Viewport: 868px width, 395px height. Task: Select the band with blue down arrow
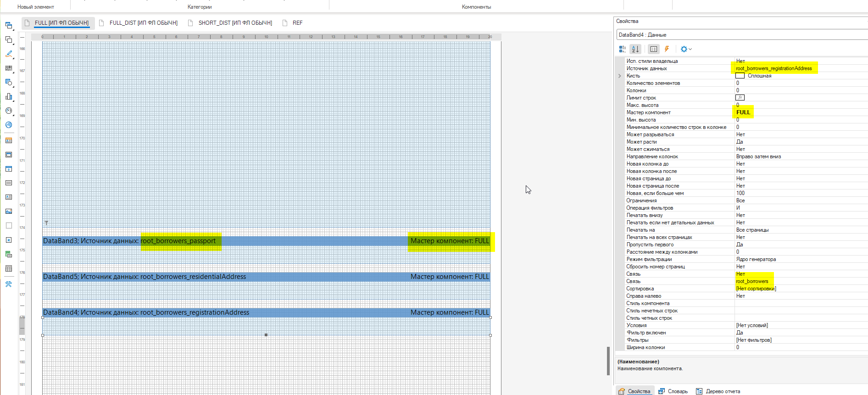(x=9, y=169)
